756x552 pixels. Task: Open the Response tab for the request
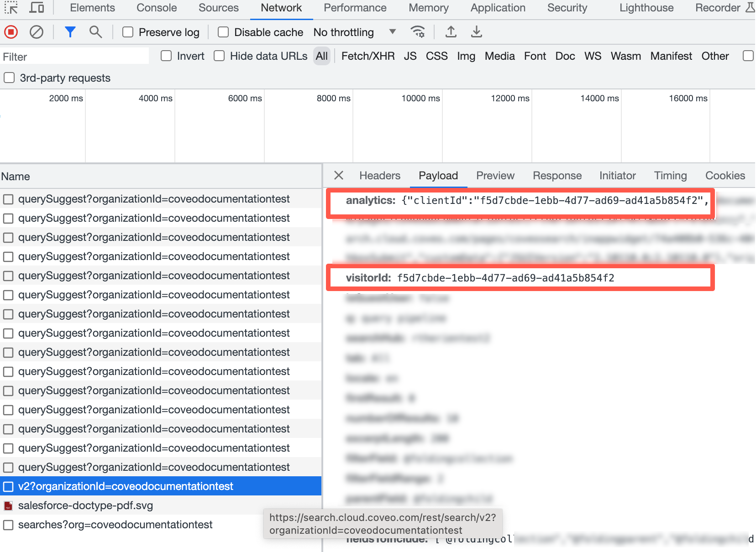556,176
